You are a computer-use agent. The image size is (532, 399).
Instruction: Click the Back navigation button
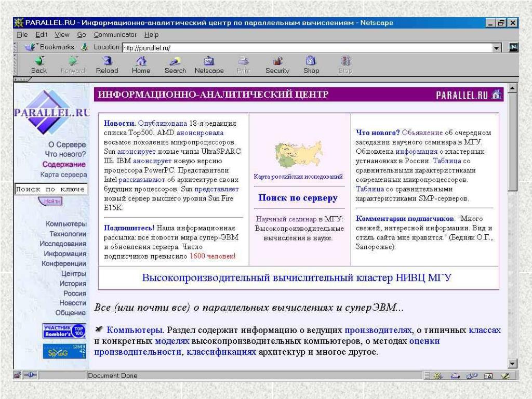[x=39, y=65]
